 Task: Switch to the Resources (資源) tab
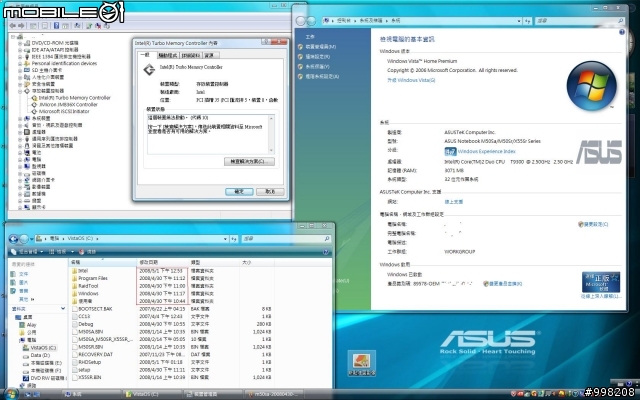tap(209, 55)
